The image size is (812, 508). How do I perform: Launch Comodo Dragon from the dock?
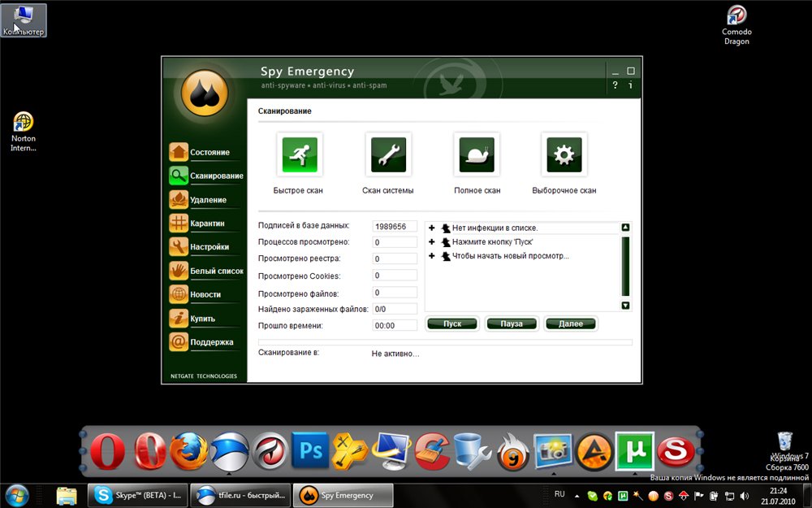270,451
